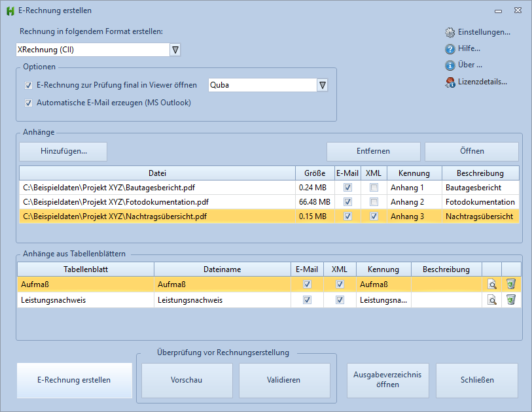Open the Quba viewer dropdown arrow
This screenshot has width=532, height=412.
[x=323, y=85]
